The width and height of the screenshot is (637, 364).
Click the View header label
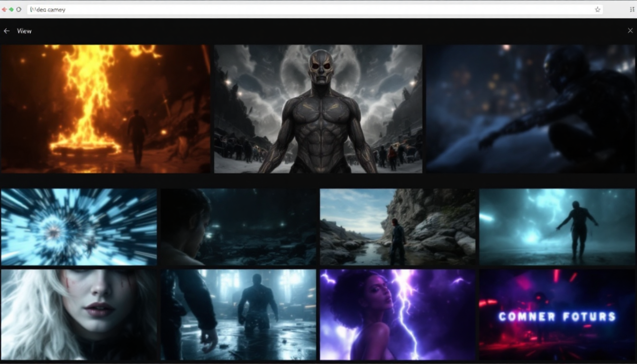[24, 31]
